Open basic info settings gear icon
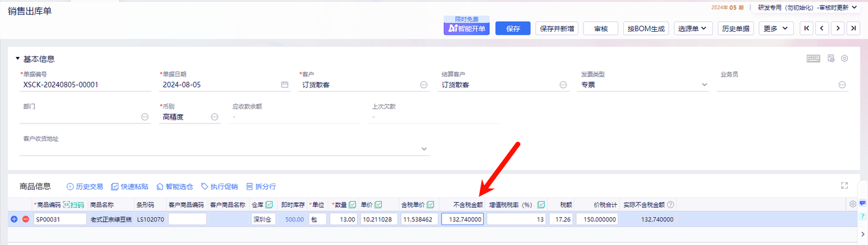868x245 pixels. point(844,58)
